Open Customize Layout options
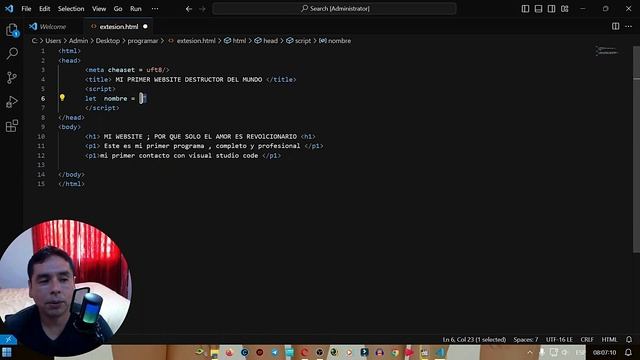 coord(564,9)
